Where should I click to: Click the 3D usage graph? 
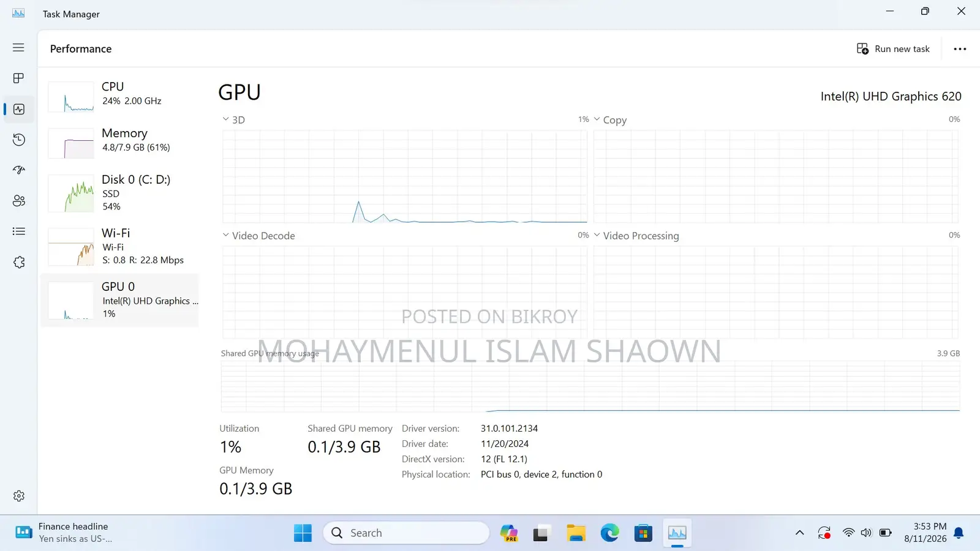405,176
